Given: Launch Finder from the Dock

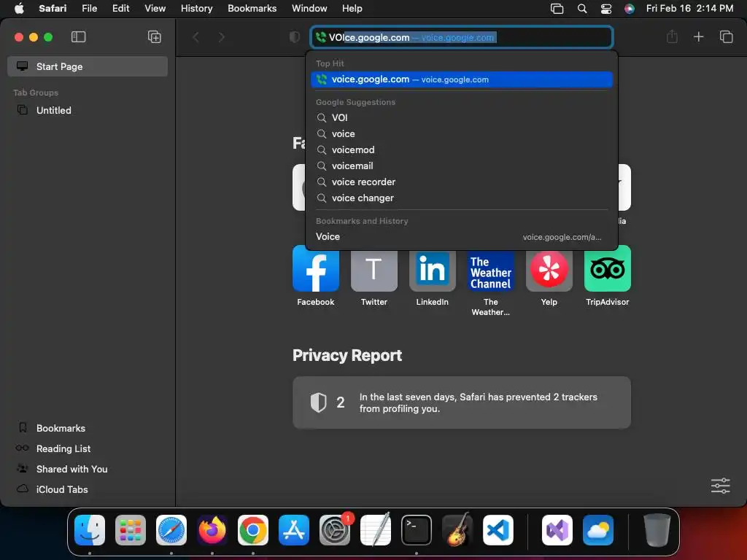Looking at the screenshot, I should [90, 530].
